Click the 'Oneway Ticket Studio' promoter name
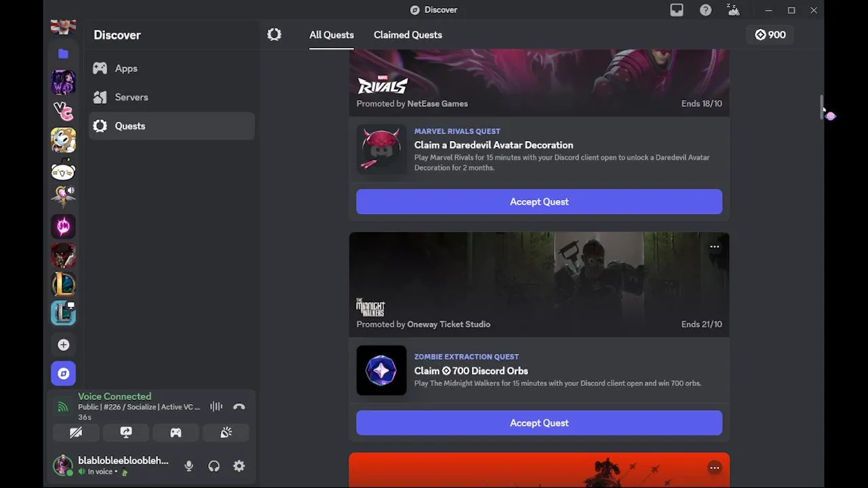 [x=448, y=325]
